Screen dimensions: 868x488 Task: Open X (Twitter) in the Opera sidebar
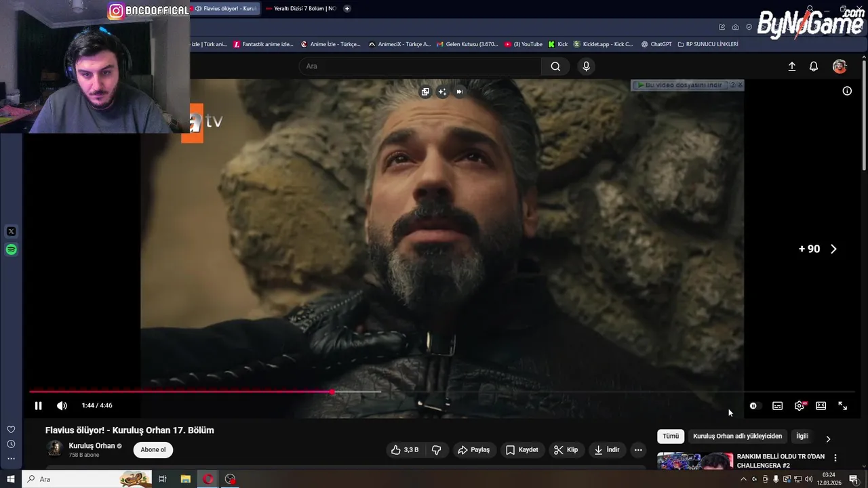click(x=11, y=231)
